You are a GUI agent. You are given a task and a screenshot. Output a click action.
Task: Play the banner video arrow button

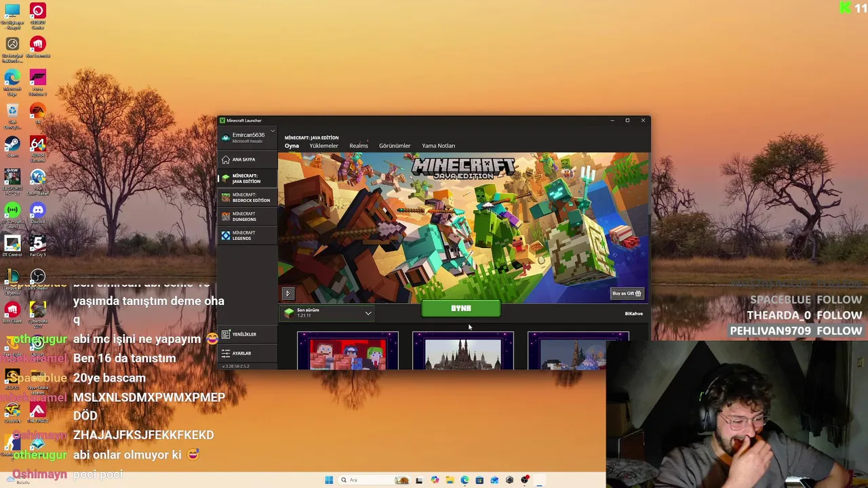click(x=288, y=293)
